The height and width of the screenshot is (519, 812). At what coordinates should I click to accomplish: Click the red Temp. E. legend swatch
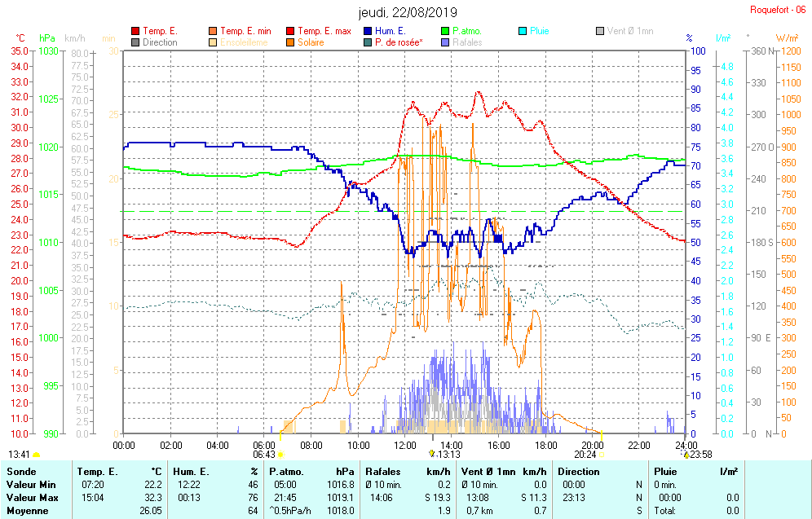135,31
